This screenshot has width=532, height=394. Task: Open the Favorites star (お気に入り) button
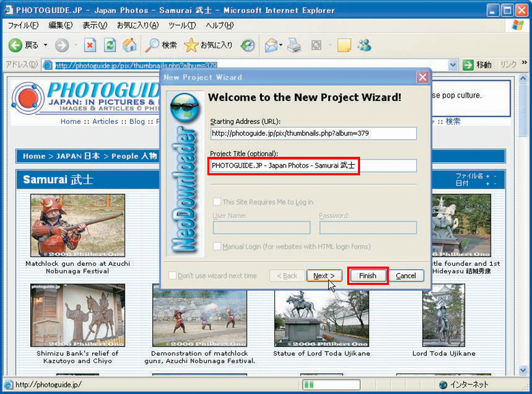coord(208,45)
